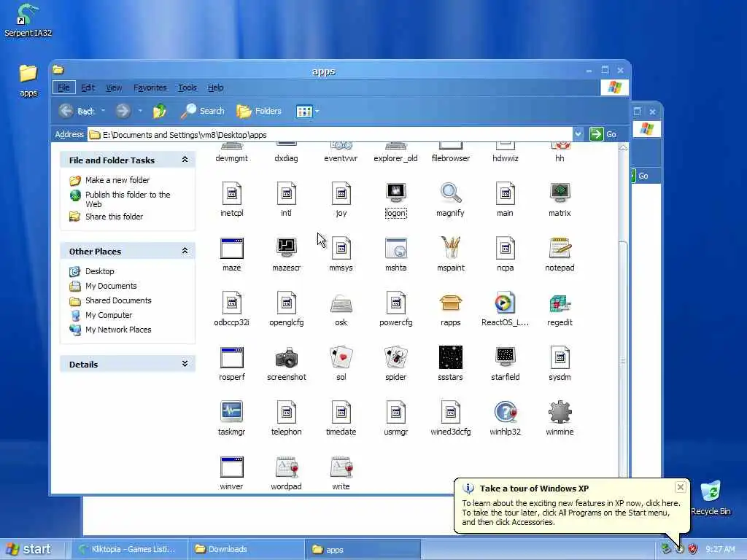
Task: Select the wordpad icon
Action: [x=286, y=467]
